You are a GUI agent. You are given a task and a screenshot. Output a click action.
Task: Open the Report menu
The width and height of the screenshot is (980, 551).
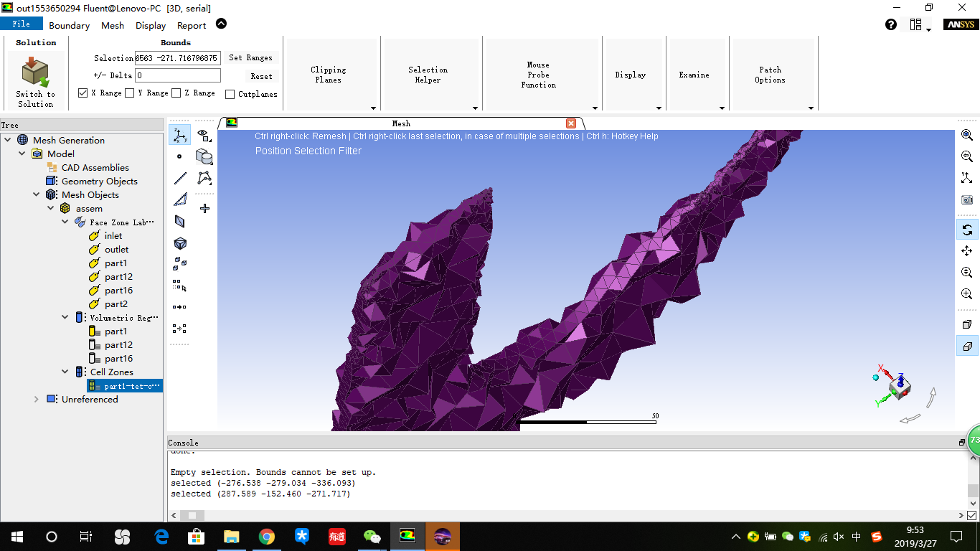pyautogui.click(x=192, y=25)
